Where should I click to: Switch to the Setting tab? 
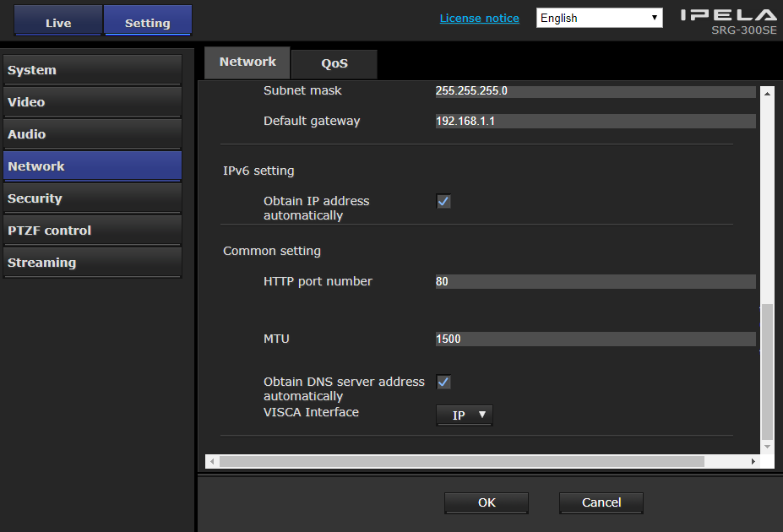click(148, 23)
